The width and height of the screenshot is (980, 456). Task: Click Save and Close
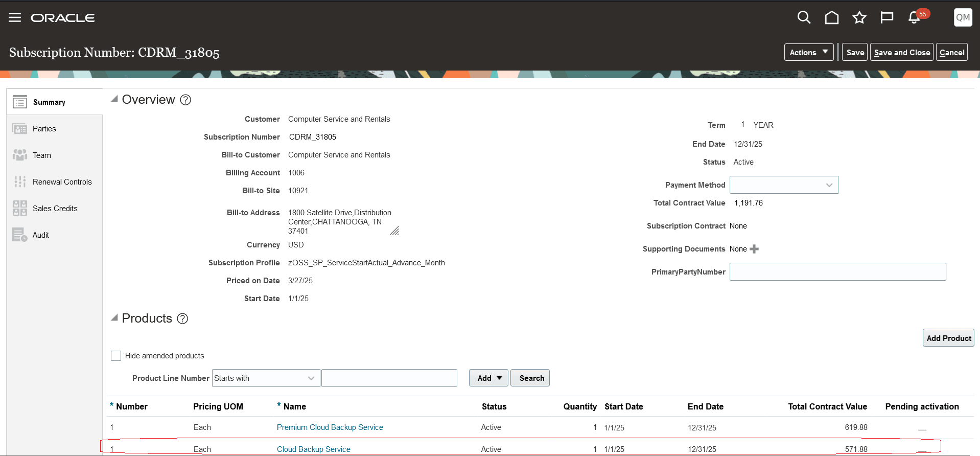point(902,52)
